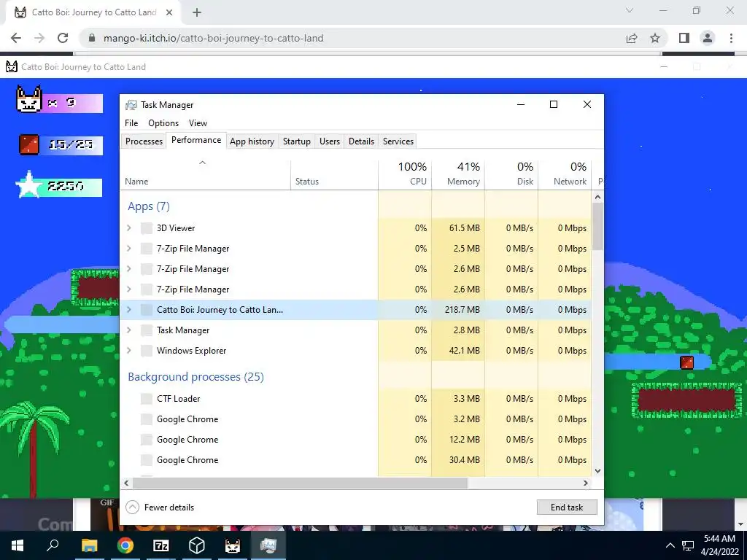
Task: Click the Apps (7) group heading
Action: (x=149, y=206)
